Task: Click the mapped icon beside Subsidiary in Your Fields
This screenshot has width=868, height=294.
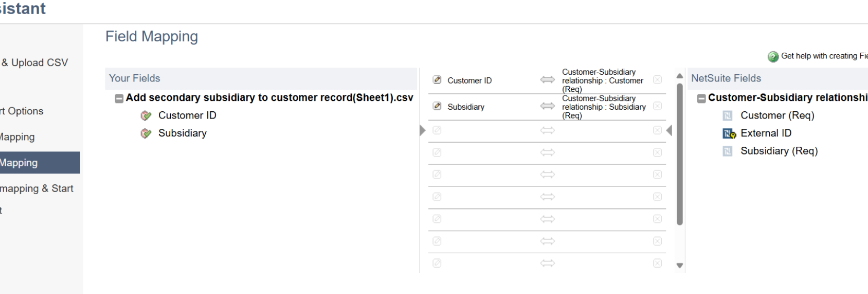Action: point(146,134)
